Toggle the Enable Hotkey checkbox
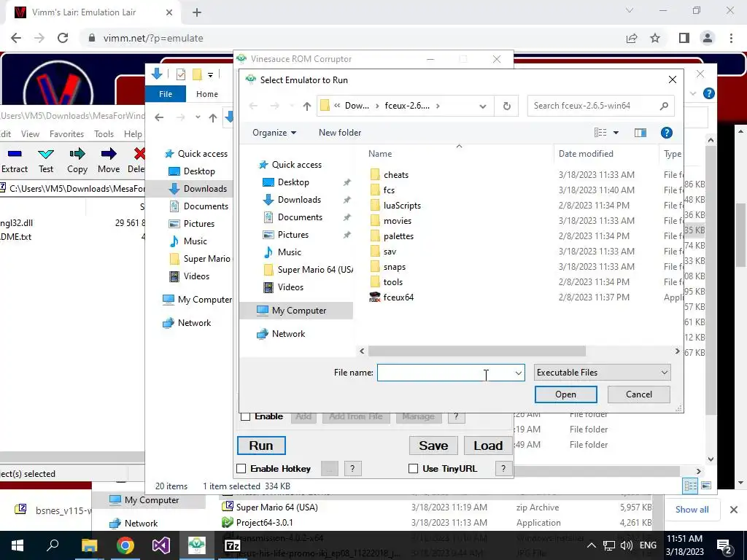 (x=241, y=469)
